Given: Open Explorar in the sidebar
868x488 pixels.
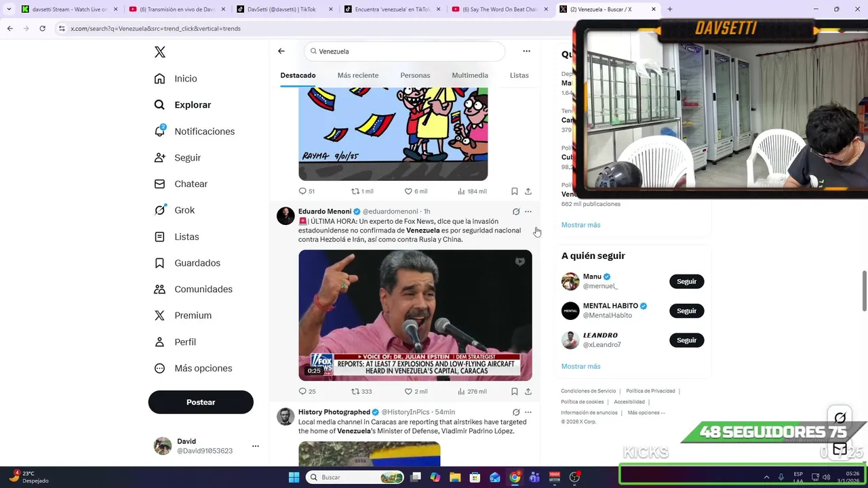Looking at the screenshot, I should coord(182,105).
